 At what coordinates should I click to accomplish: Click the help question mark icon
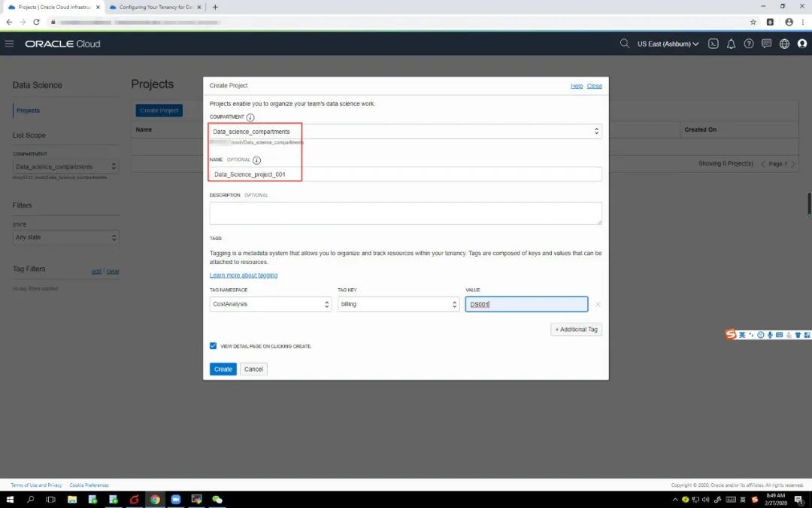pos(749,44)
